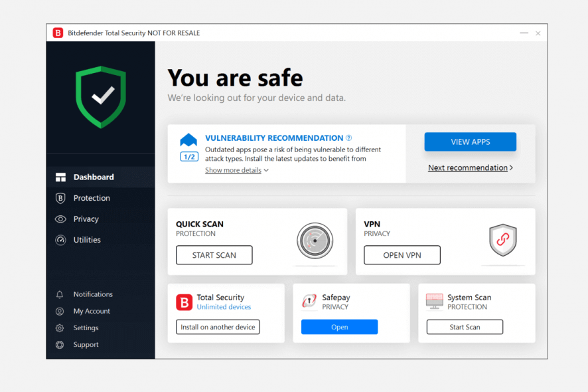
Task: Go to Next recommendation
Action: (468, 168)
